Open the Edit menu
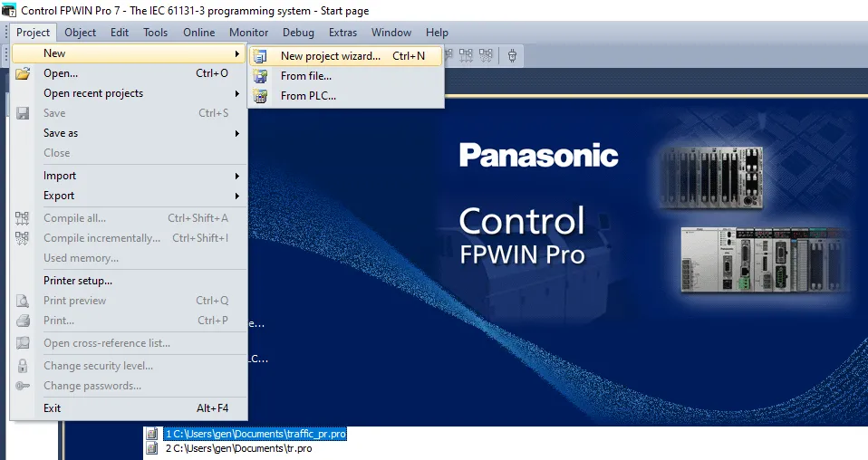This screenshot has height=460, width=868. click(x=120, y=32)
